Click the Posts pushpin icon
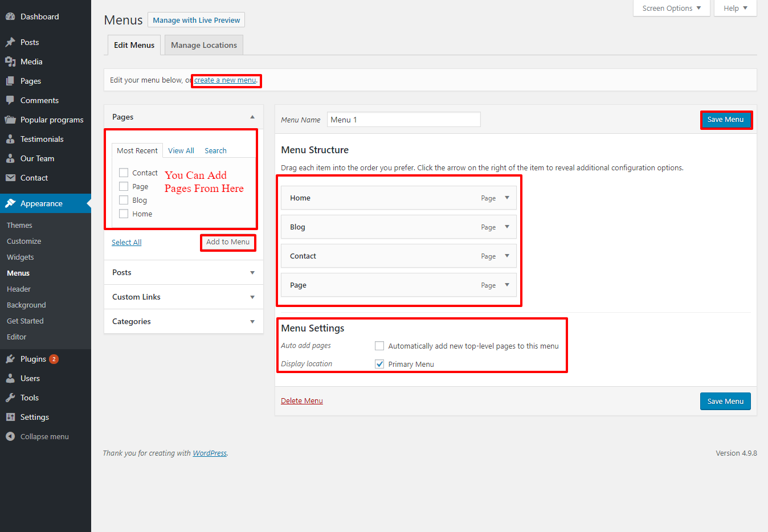 10,42
